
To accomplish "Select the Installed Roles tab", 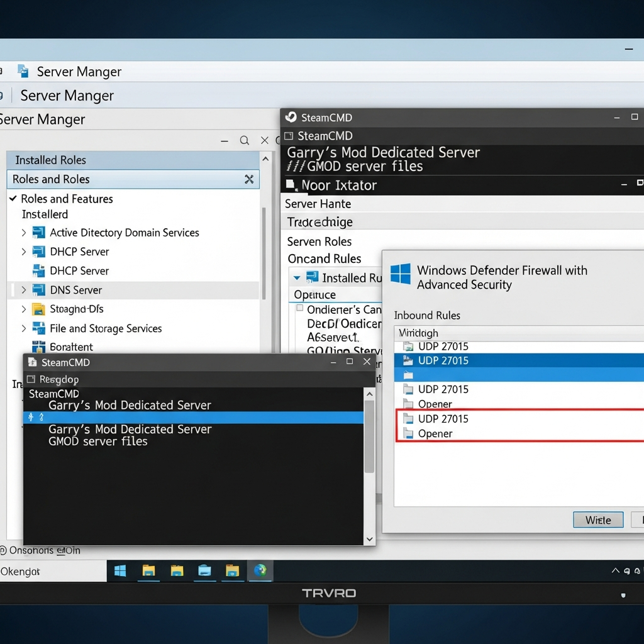I will pyautogui.click(x=49, y=160).
